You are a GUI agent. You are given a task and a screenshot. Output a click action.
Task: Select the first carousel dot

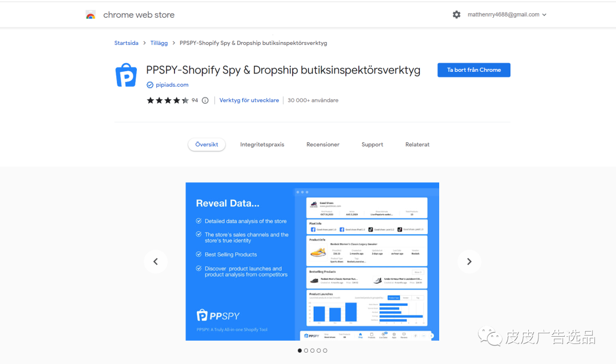[300, 351]
